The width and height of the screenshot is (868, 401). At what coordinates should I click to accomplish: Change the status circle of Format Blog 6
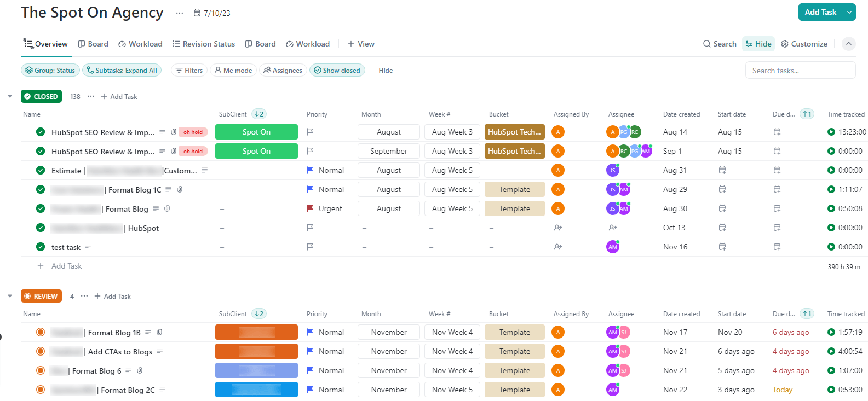click(x=41, y=370)
